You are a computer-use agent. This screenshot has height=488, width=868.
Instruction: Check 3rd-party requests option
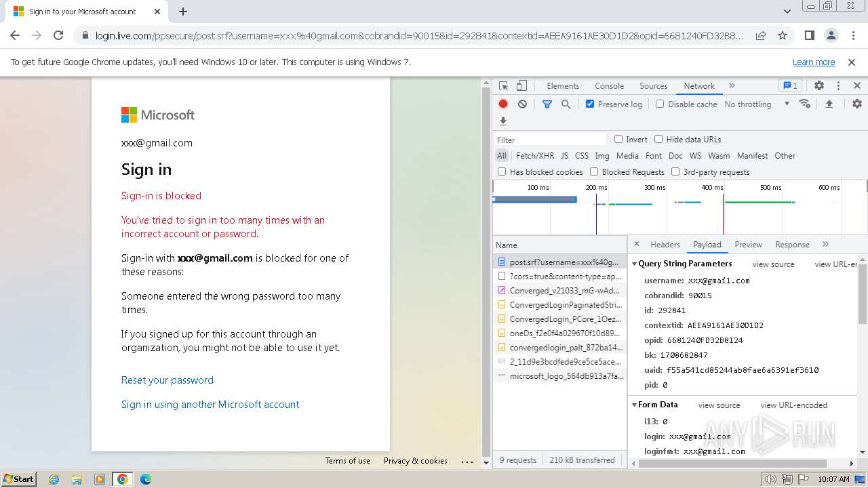coord(675,171)
